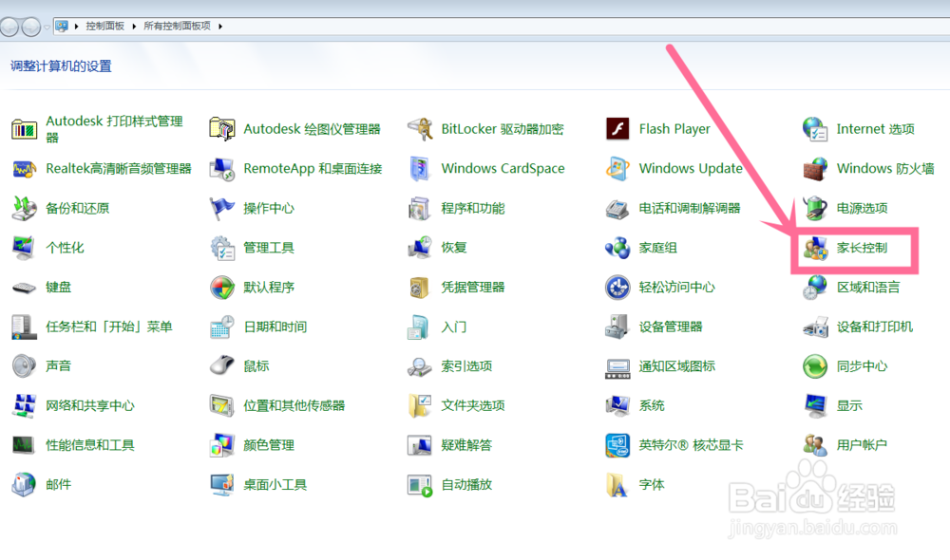This screenshot has width=950, height=560.
Task: Click the 颜色管理 link
Action: 269,445
